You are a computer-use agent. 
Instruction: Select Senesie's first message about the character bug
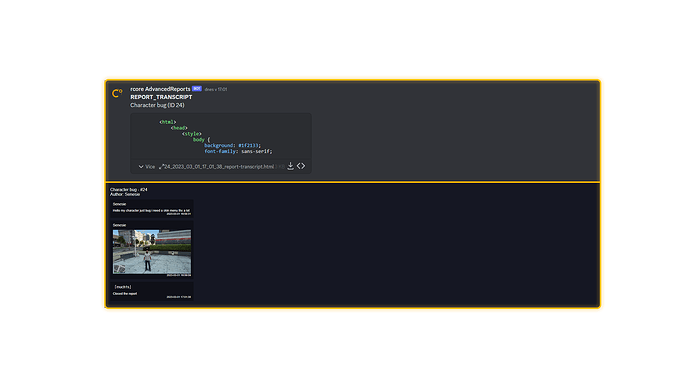pyautogui.click(x=151, y=211)
